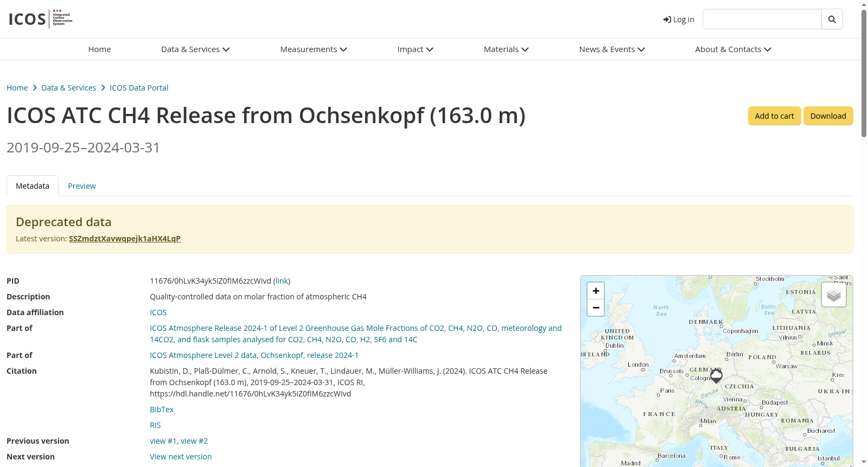Click the search magnifier button

832,20
